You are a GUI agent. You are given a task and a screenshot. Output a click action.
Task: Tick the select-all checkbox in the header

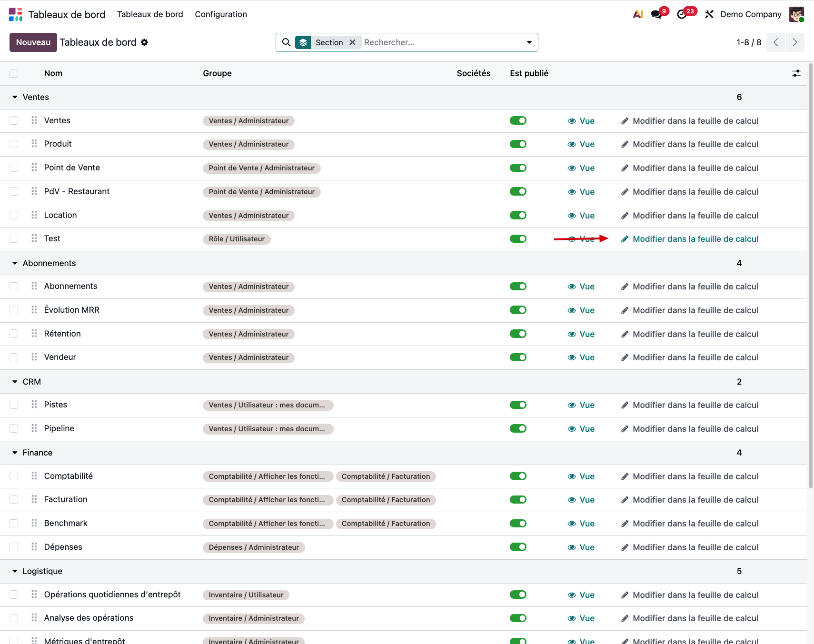coord(14,73)
